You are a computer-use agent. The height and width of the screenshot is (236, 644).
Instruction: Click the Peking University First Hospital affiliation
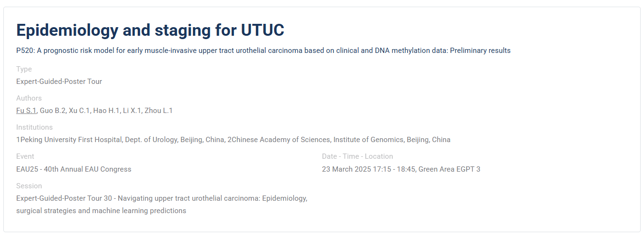coord(120,140)
